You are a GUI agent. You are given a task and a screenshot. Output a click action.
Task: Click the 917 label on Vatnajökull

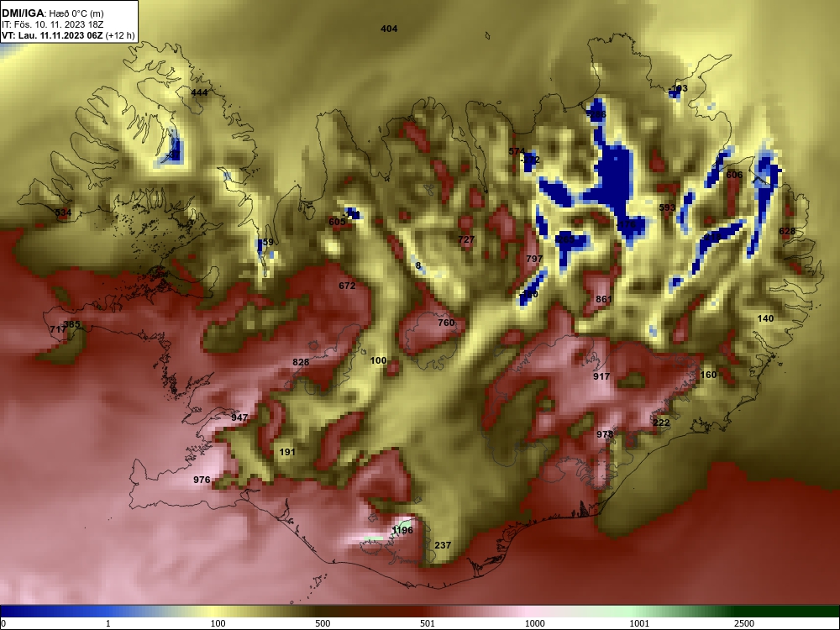click(601, 376)
